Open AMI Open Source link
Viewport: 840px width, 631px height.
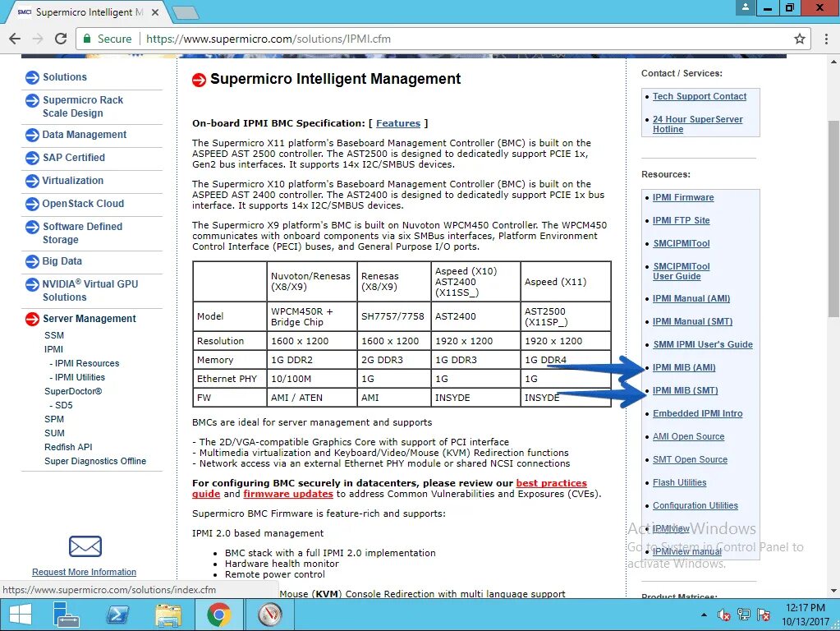point(688,437)
